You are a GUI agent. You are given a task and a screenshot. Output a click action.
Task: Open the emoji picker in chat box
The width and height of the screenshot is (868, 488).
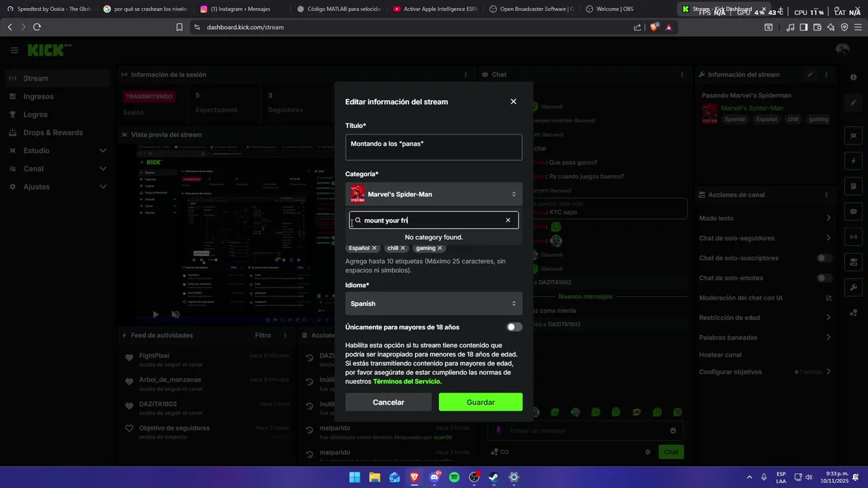click(x=673, y=430)
